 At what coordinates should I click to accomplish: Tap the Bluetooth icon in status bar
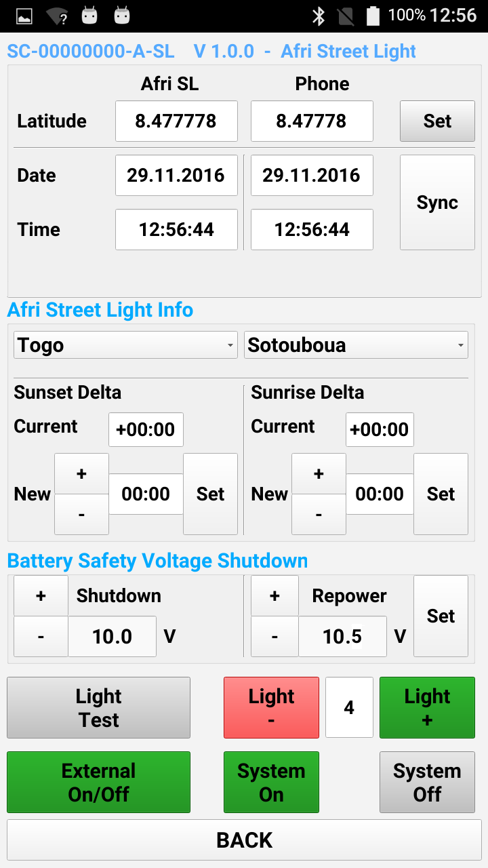pos(318,16)
